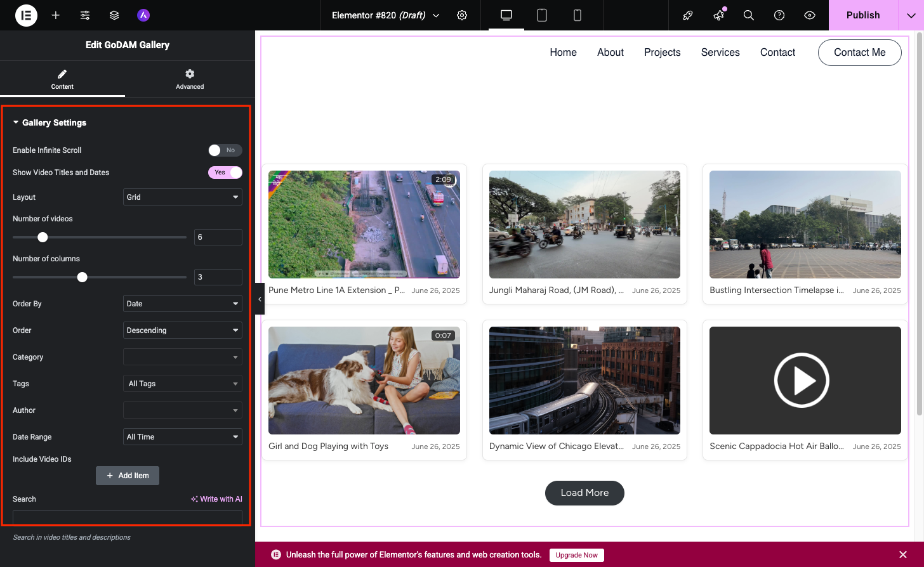924x567 pixels.
Task: Click Contact in site navigation
Action: coord(777,53)
